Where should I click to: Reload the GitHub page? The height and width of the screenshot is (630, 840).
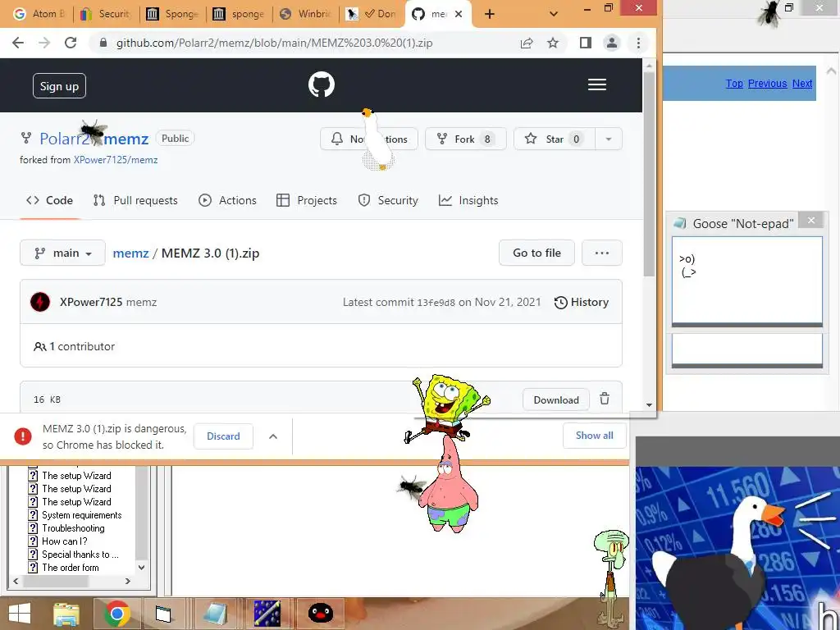coord(71,43)
